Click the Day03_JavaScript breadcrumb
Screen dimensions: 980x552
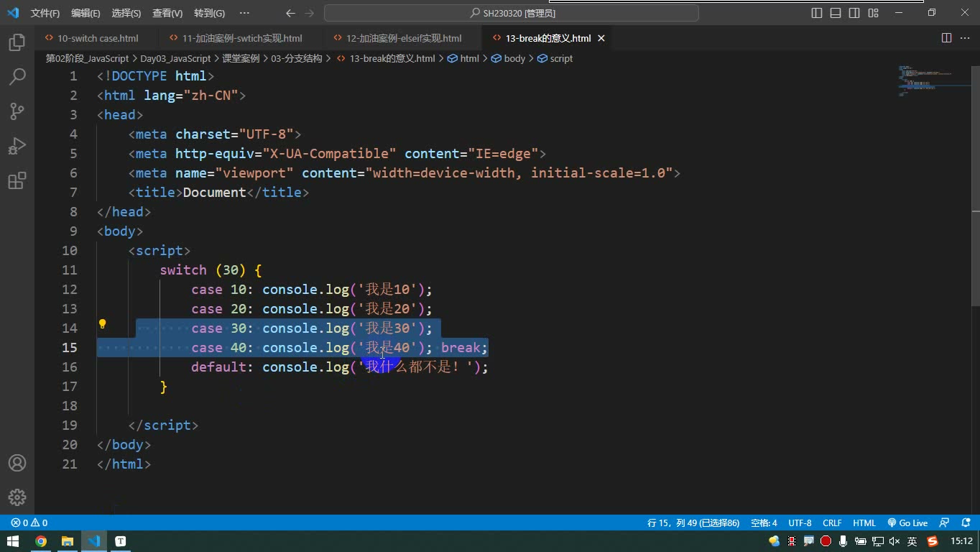[175, 58]
